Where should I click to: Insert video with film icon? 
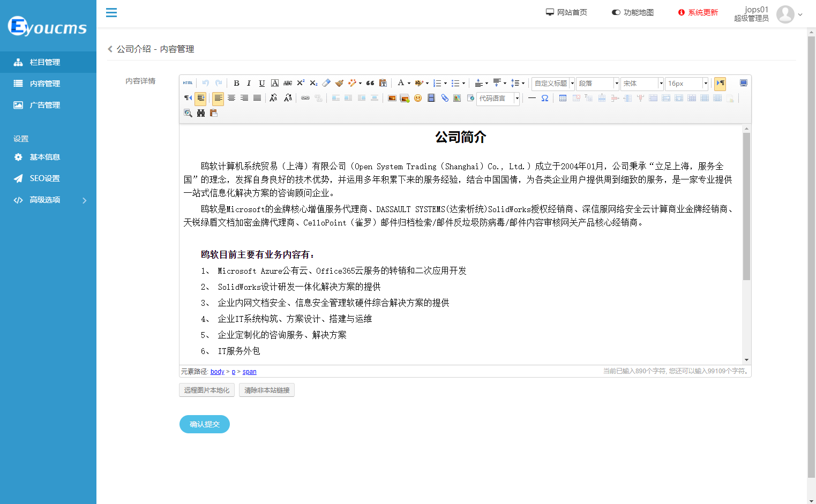tap(431, 98)
